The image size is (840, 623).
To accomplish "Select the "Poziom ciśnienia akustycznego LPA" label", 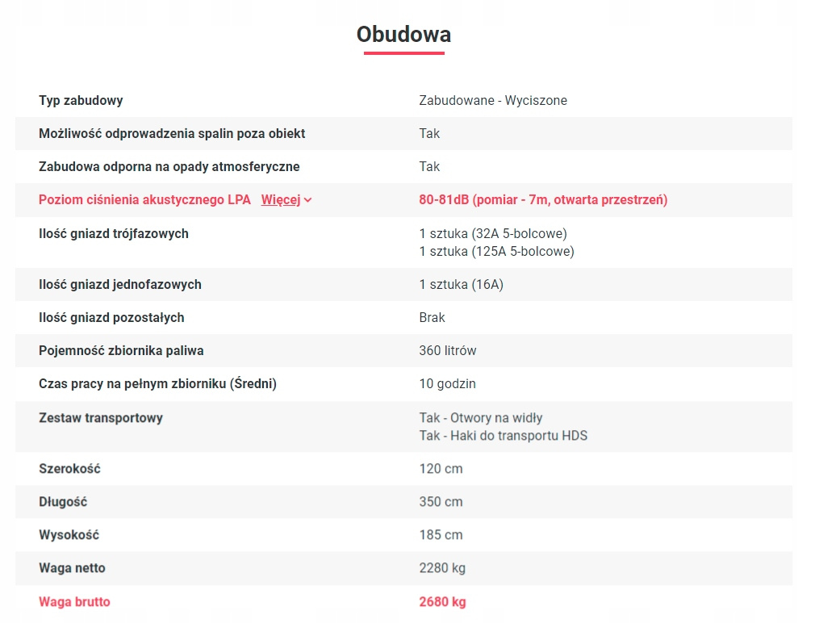I will coord(144,200).
